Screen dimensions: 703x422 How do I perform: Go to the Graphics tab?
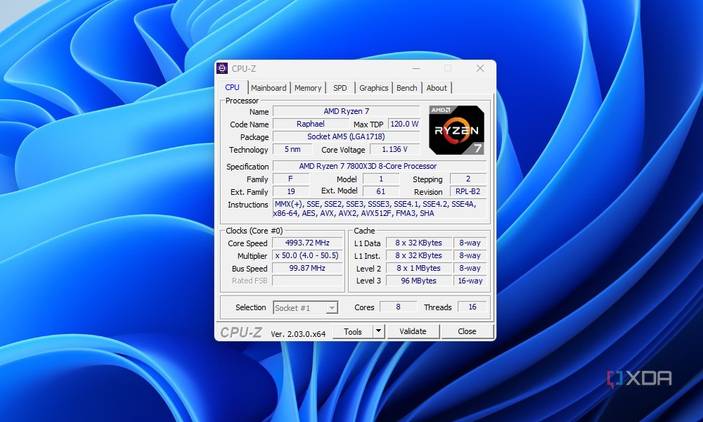point(373,88)
